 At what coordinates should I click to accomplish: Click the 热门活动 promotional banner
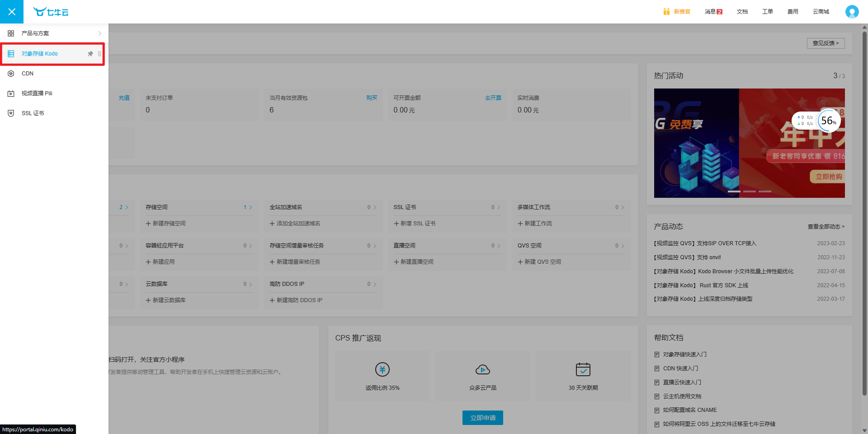coord(749,143)
